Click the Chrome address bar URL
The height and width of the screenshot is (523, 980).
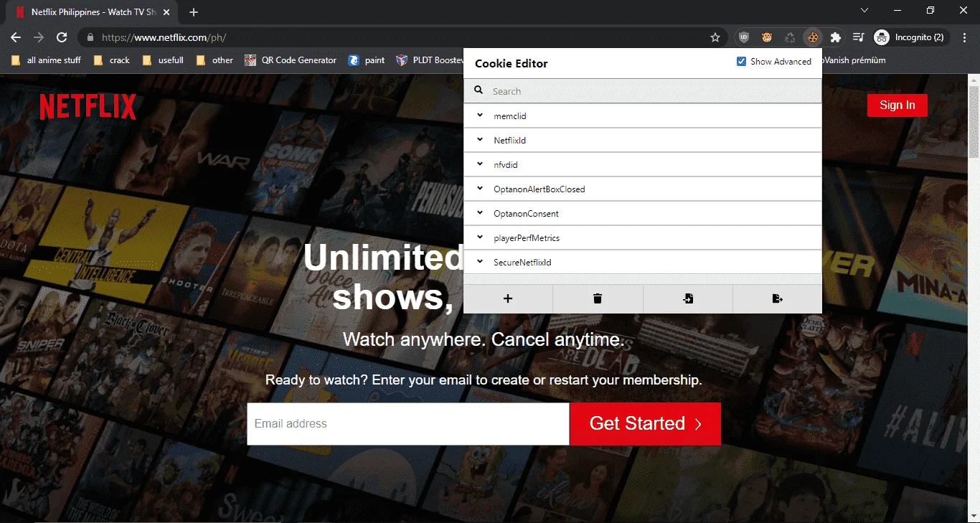164,37
